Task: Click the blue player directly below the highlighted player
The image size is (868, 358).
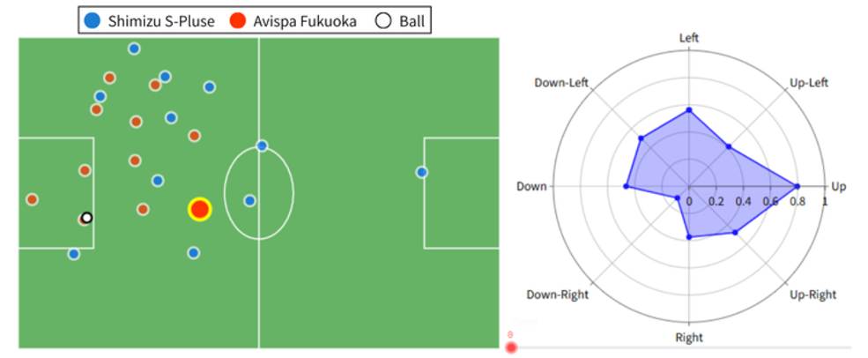Action: pos(194,253)
